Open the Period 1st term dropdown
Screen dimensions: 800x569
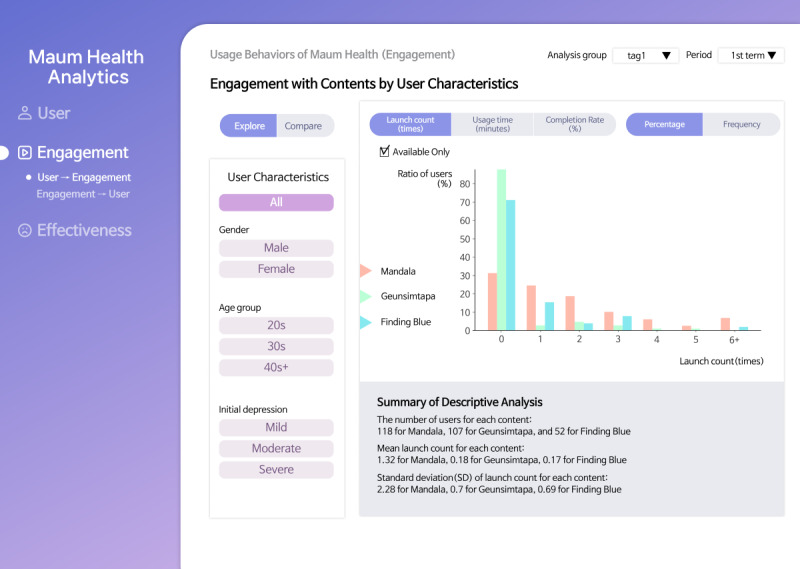751,55
